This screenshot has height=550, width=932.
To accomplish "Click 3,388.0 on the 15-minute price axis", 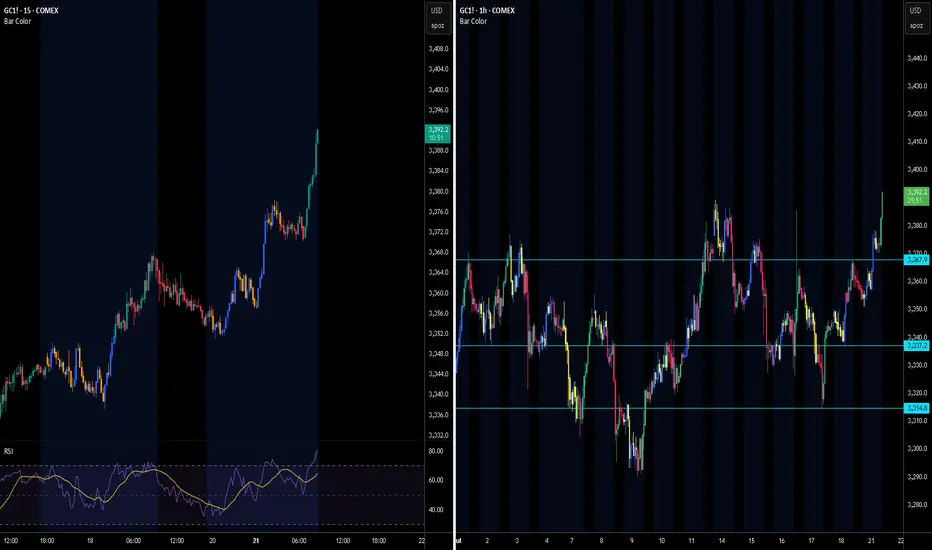I will click(439, 150).
